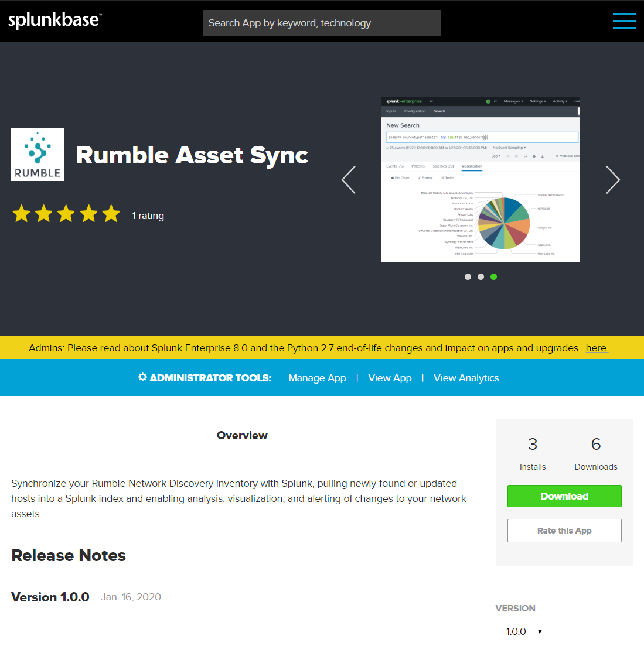Select the first rating star

[21, 213]
